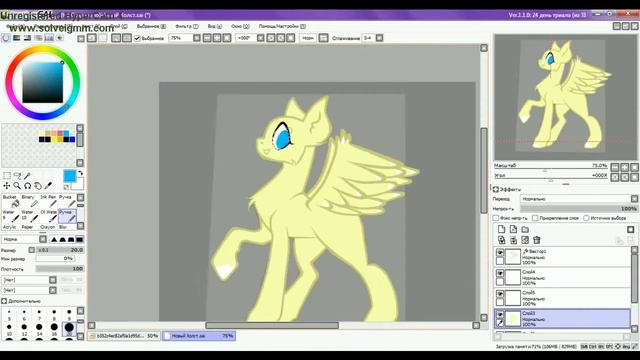This screenshot has width=640, height=360.
Task: Clear the layer contents icon
Action: [x=525, y=240]
